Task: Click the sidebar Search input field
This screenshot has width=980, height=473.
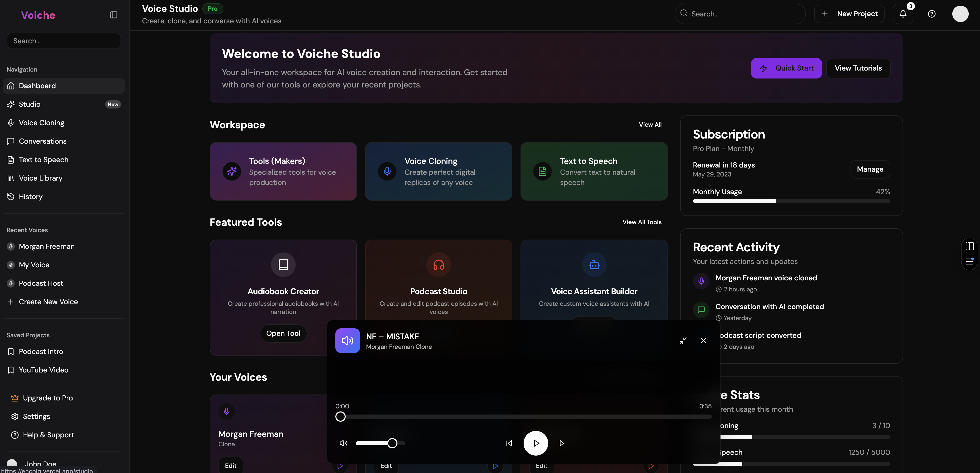Action: click(x=64, y=41)
